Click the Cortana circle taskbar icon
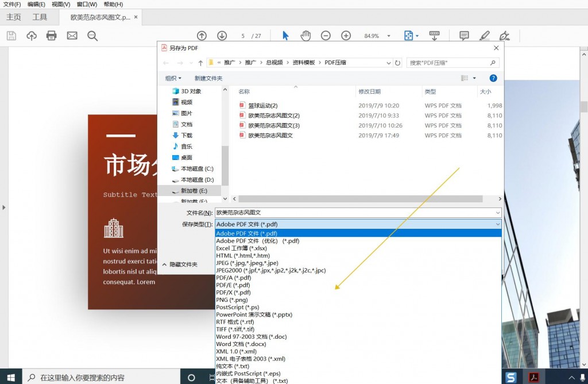Viewport: 588px width, 384px height. pyautogui.click(x=191, y=378)
